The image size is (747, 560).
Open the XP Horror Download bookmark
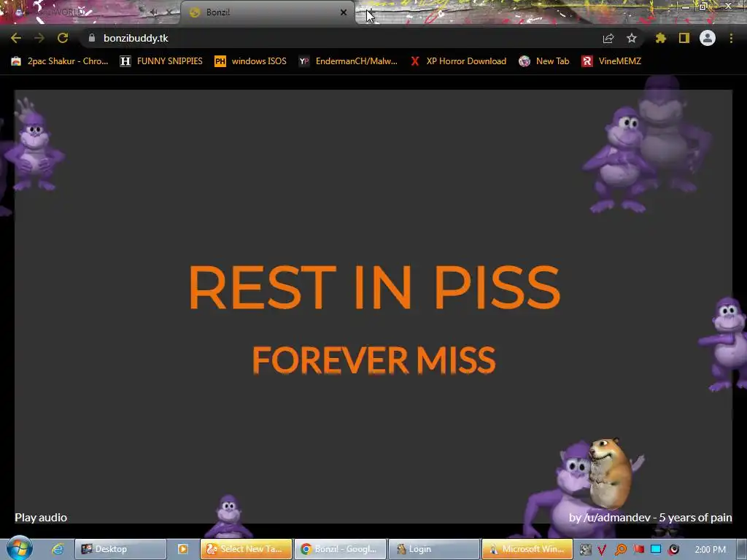[x=459, y=61]
